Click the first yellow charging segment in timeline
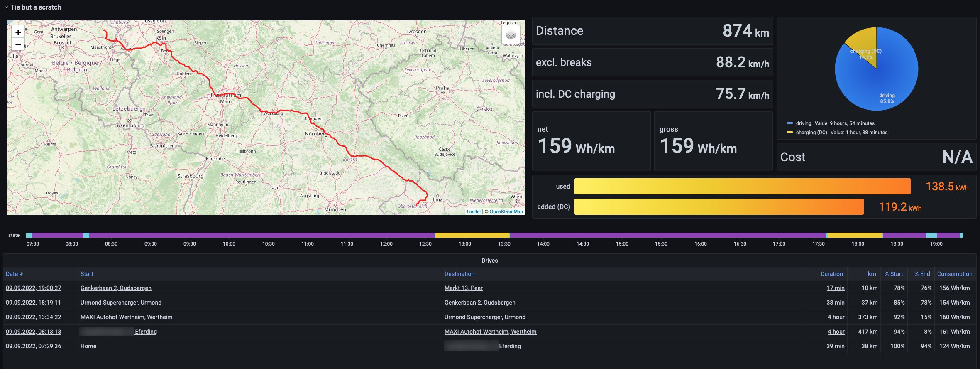Screen dimensions: 980x369 472,235
